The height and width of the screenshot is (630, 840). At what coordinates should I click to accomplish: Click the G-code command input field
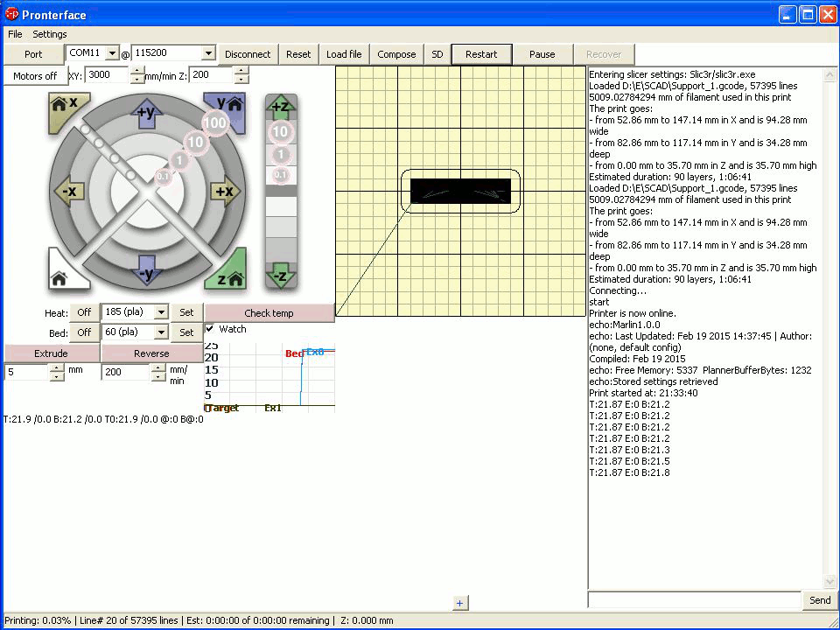tap(694, 600)
